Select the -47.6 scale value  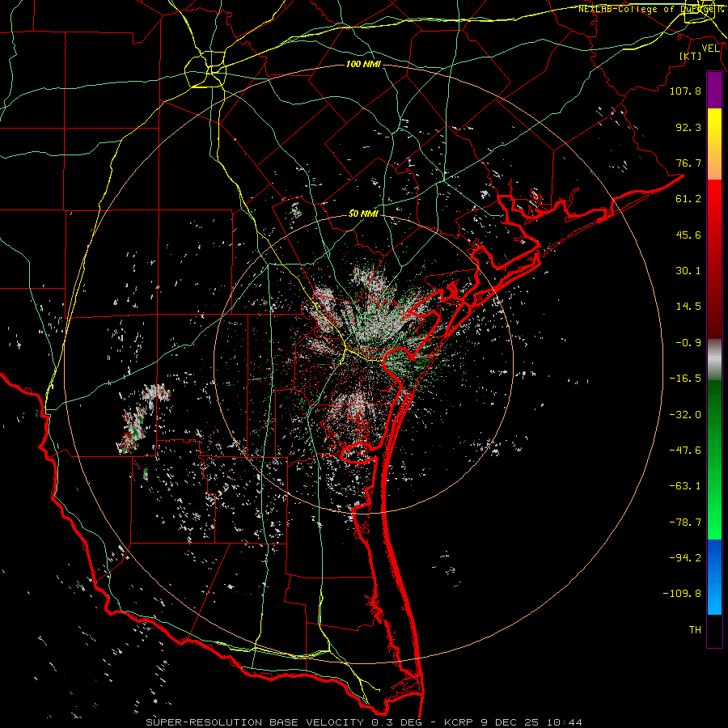(685, 451)
